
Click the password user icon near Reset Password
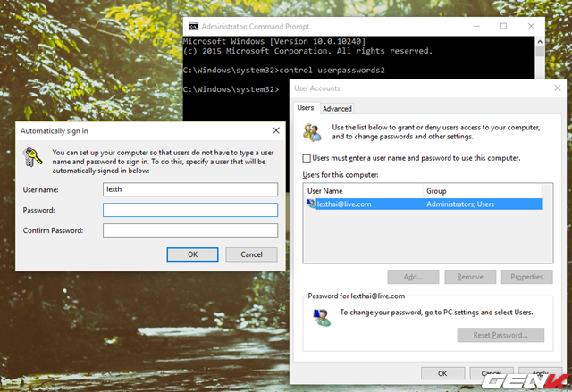click(322, 317)
